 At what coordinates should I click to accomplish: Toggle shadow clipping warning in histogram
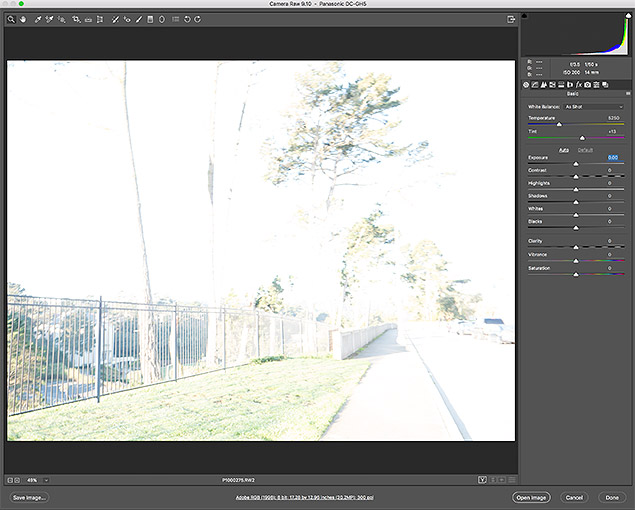(526, 16)
